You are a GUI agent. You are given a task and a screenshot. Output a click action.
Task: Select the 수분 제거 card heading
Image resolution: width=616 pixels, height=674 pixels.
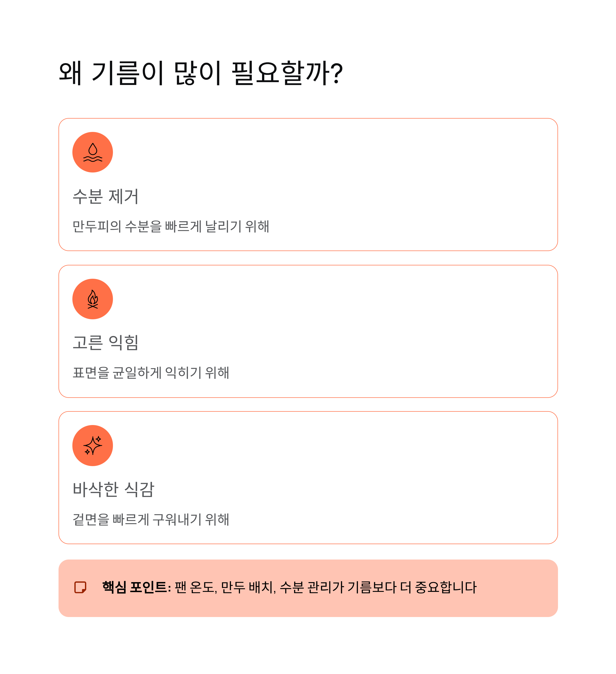click(106, 196)
